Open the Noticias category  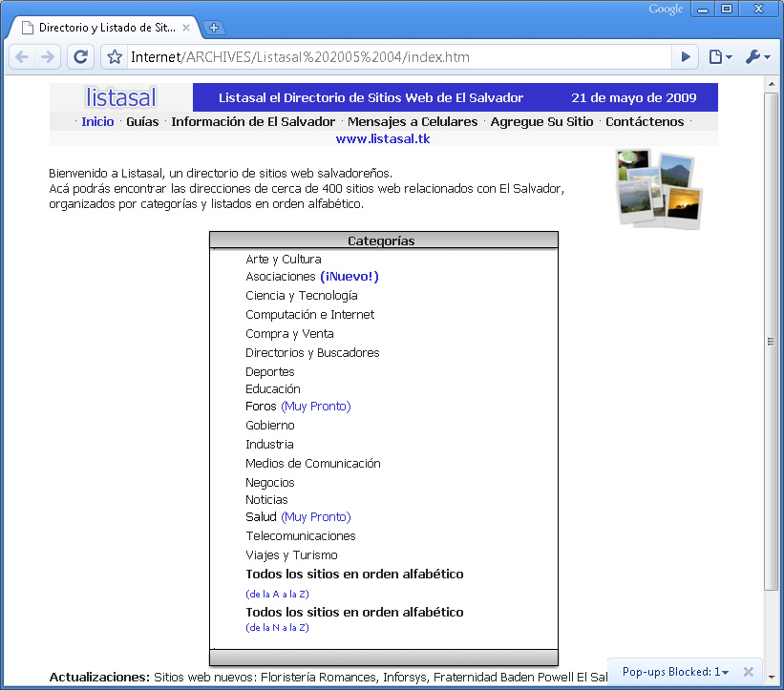tap(266, 500)
